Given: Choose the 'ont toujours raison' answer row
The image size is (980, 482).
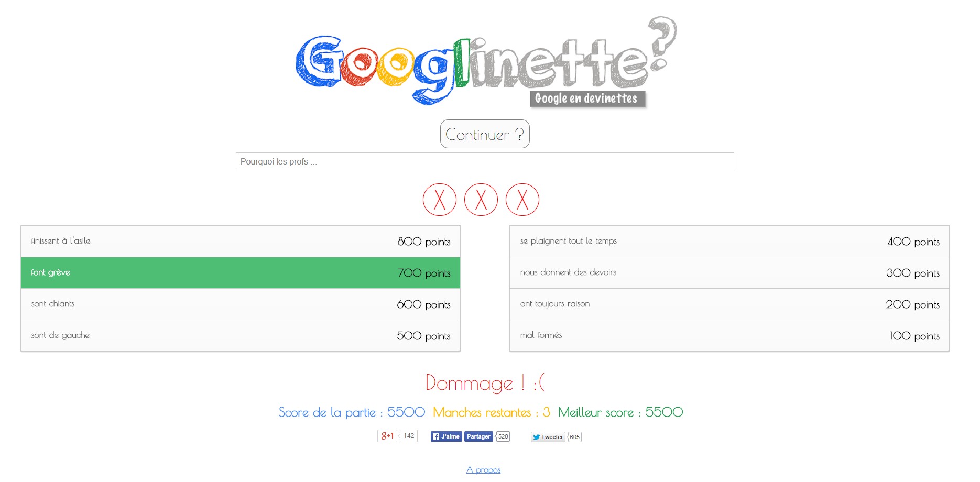Looking at the screenshot, I should [x=729, y=304].
